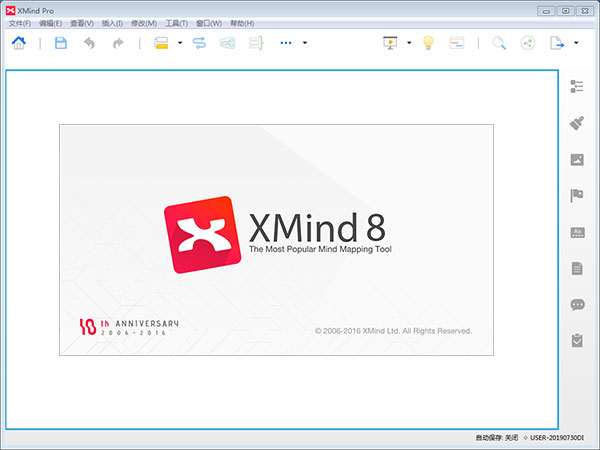
Task: Minimize the XMind Pro window
Action: [546, 11]
